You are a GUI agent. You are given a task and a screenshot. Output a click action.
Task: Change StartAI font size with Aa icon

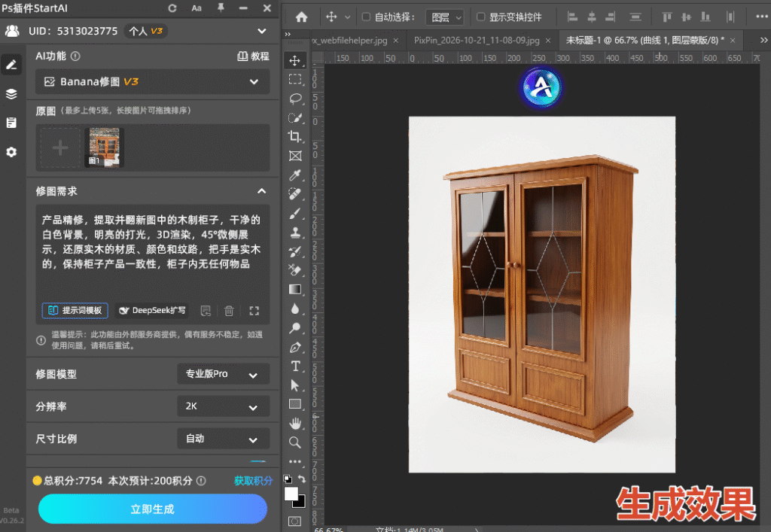197,8
